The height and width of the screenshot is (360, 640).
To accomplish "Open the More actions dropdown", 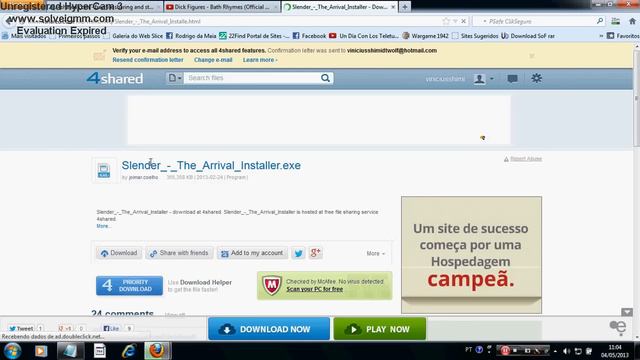I will (x=376, y=253).
